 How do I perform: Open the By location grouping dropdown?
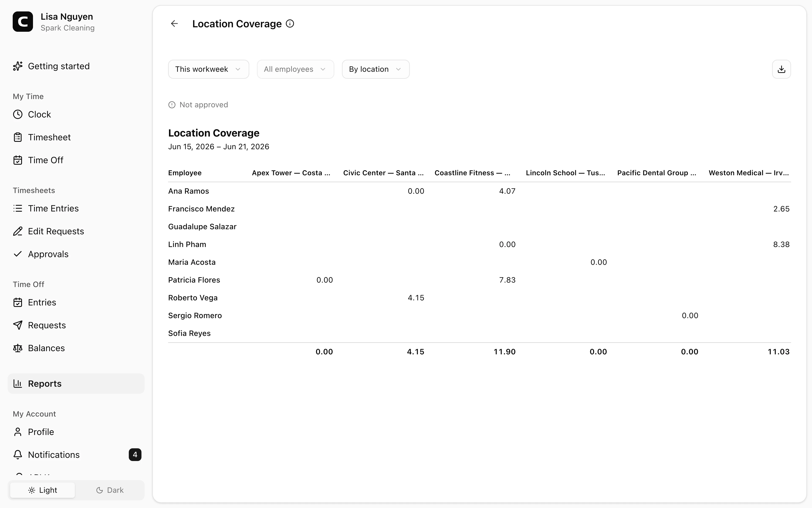[x=376, y=69]
